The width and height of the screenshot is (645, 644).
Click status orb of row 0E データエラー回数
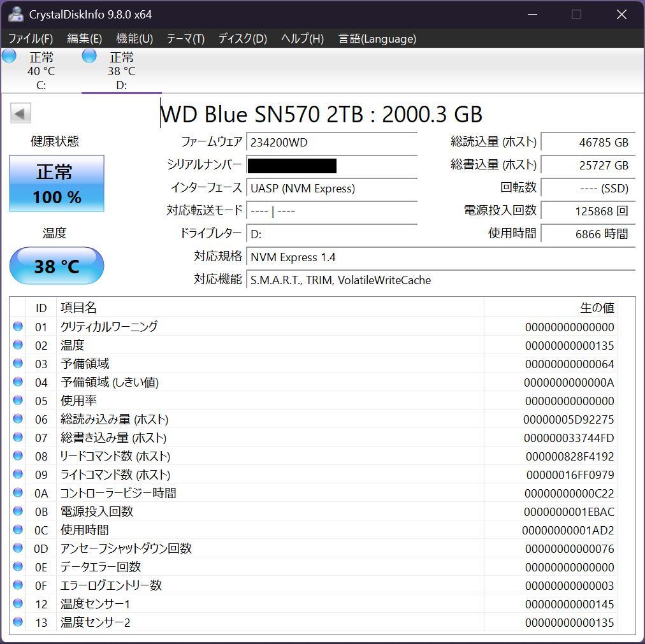pos(18,566)
